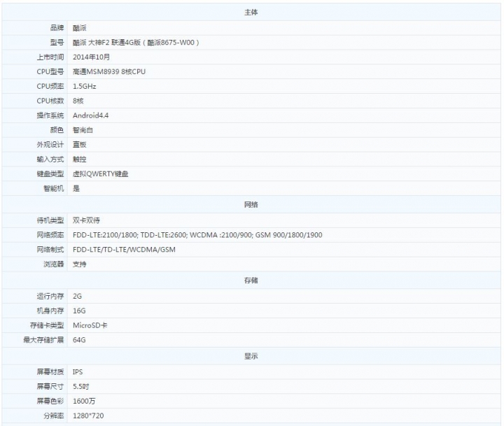Select the brand value 酷派
The image size is (504, 426).
point(79,28)
